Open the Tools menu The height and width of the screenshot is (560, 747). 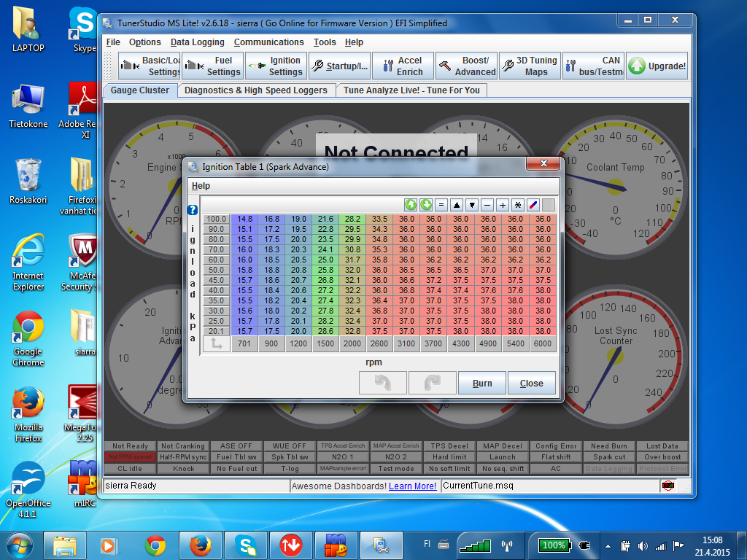325,42
